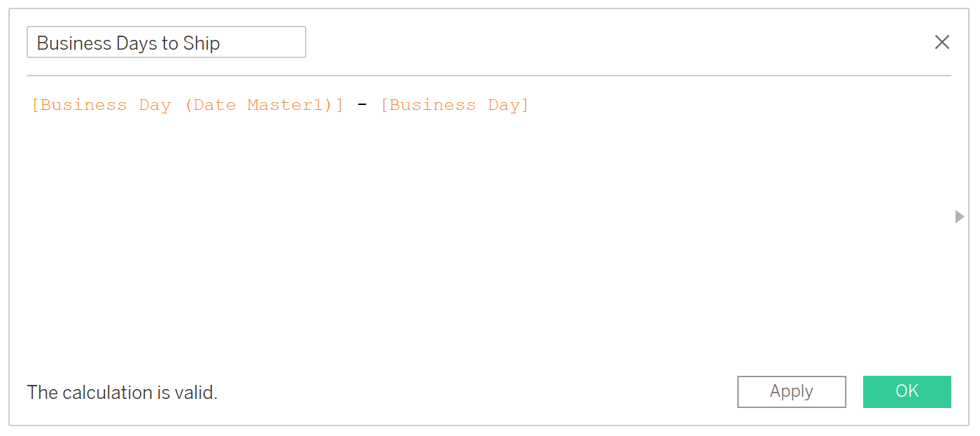The image size is (980, 436).
Task: Select the trailing [Business Day] field reference
Action: pos(455,105)
